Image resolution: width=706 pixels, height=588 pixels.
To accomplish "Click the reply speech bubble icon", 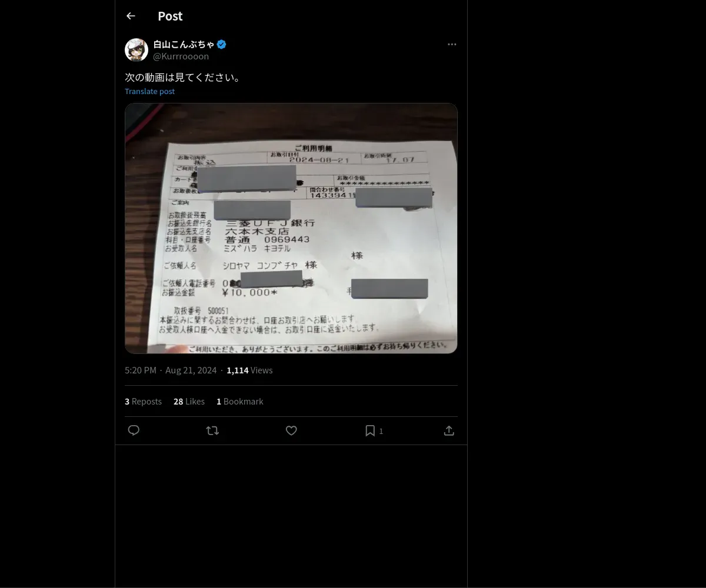I will point(134,430).
